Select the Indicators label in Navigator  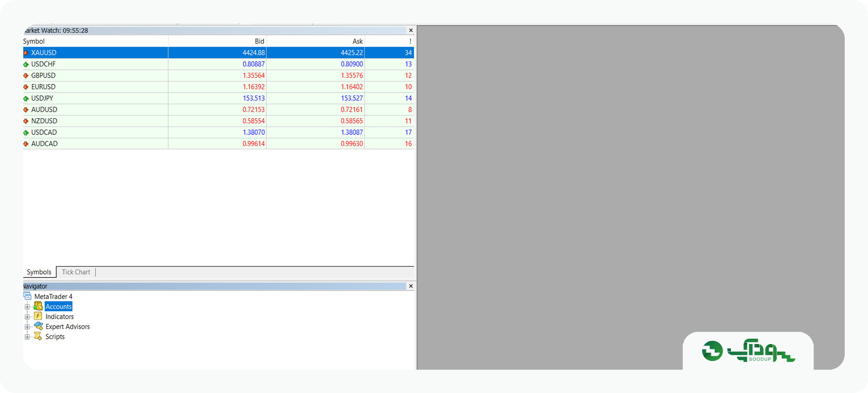(60, 317)
